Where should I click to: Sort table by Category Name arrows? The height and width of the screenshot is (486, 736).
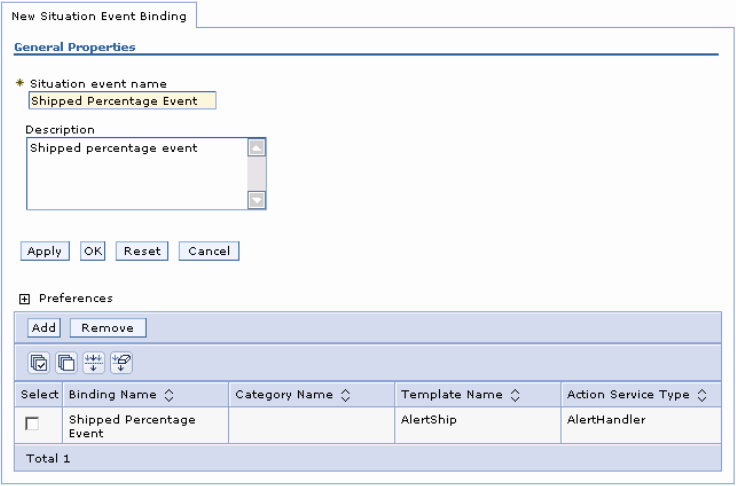click(345, 395)
